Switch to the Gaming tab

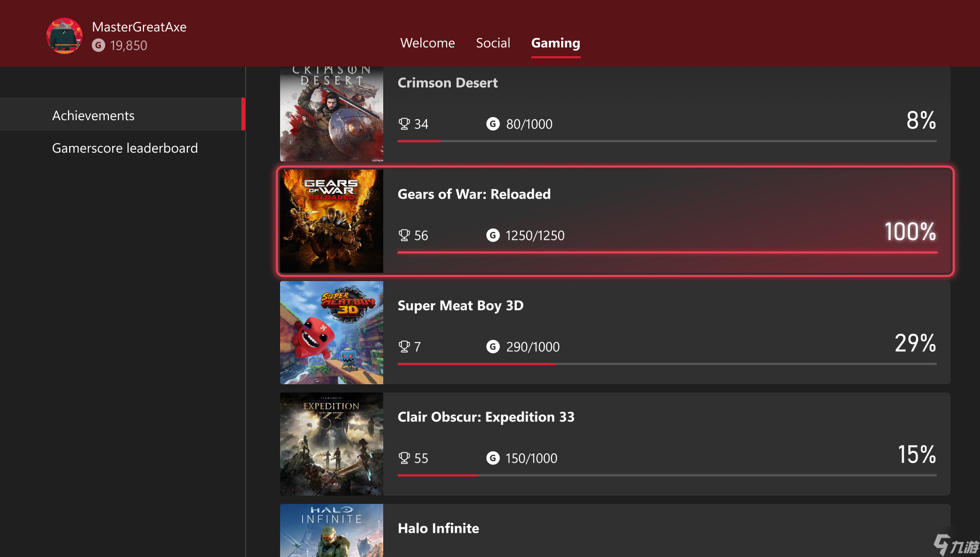pyautogui.click(x=556, y=43)
